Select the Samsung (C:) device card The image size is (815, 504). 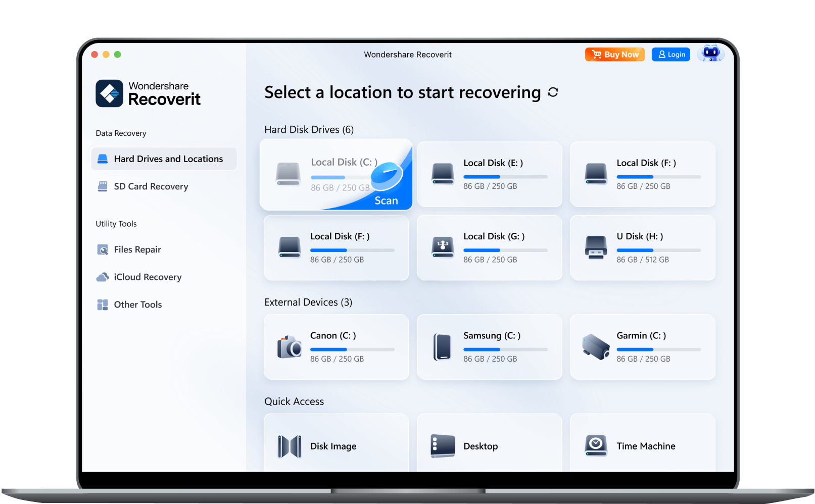tap(489, 347)
